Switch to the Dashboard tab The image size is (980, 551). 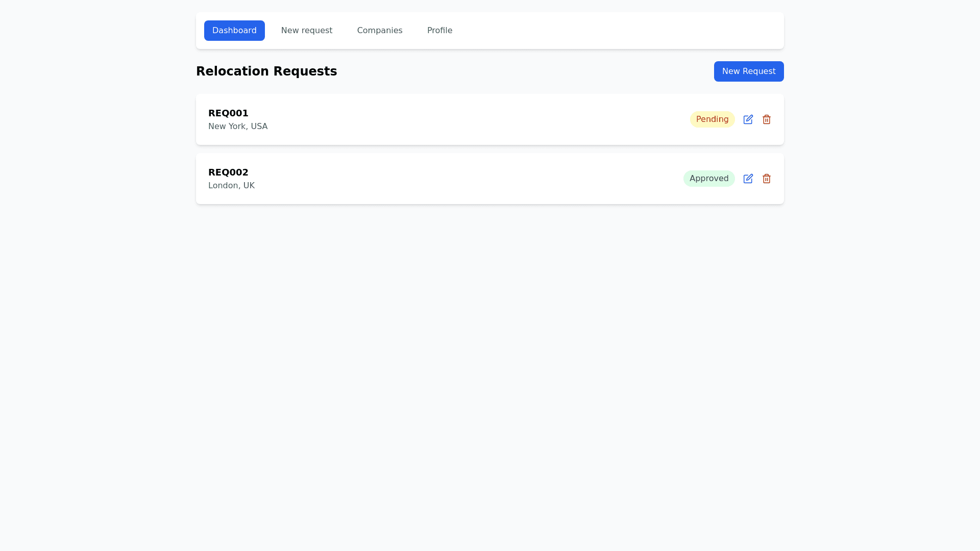[x=234, y=31]
